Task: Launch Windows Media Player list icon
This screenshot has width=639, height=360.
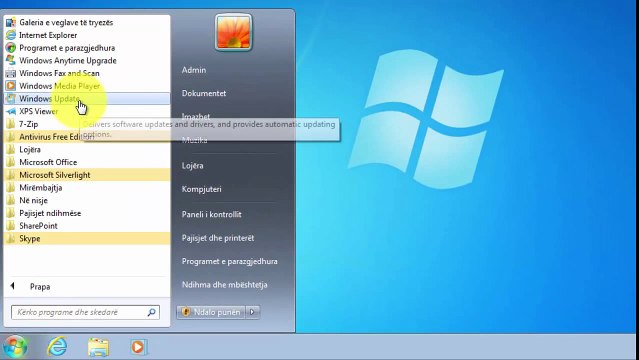Action: [11, 86]
